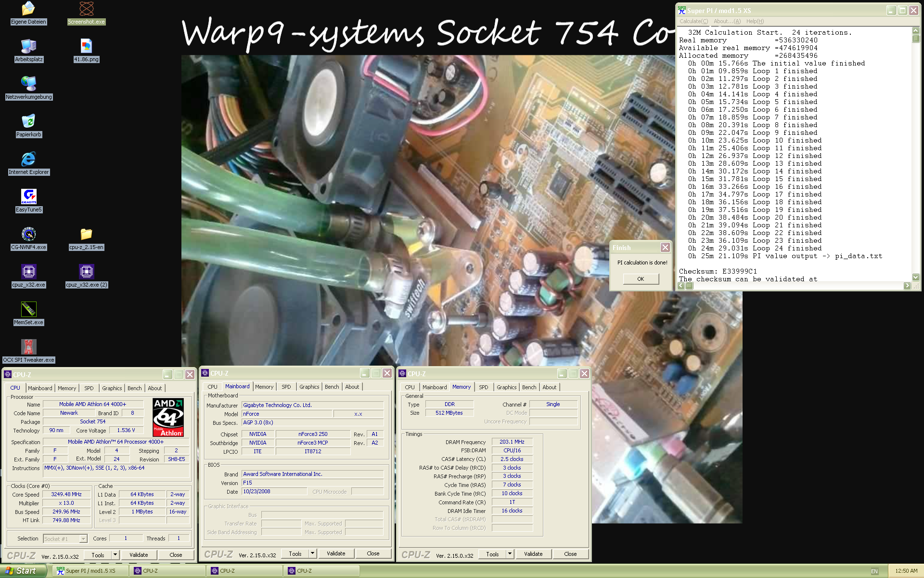This screenshot has height=578, width=924.
Task: Open Graphics tab in middle CPU-Z window
Action: coord(309,387)
